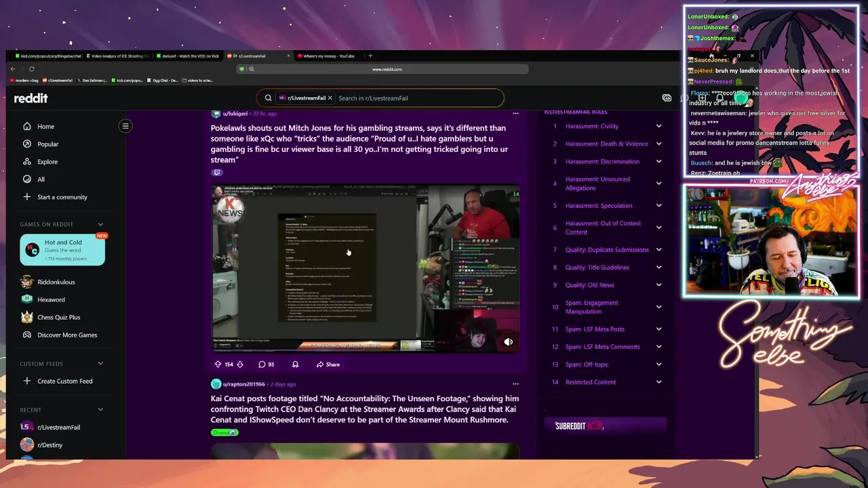Viewport: 868px width, 488px height.
Task: Give an award on the Pokelawls post
Action: click(x=295, y=365)
